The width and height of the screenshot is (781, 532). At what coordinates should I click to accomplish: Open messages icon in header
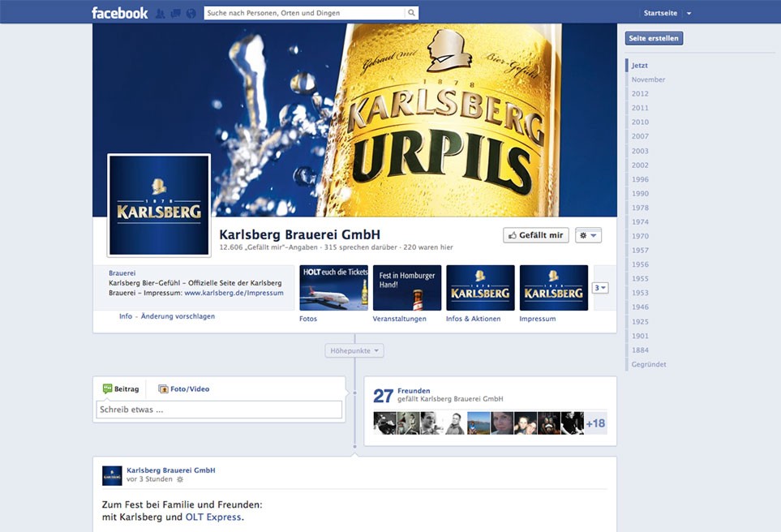tap(175, 14)
